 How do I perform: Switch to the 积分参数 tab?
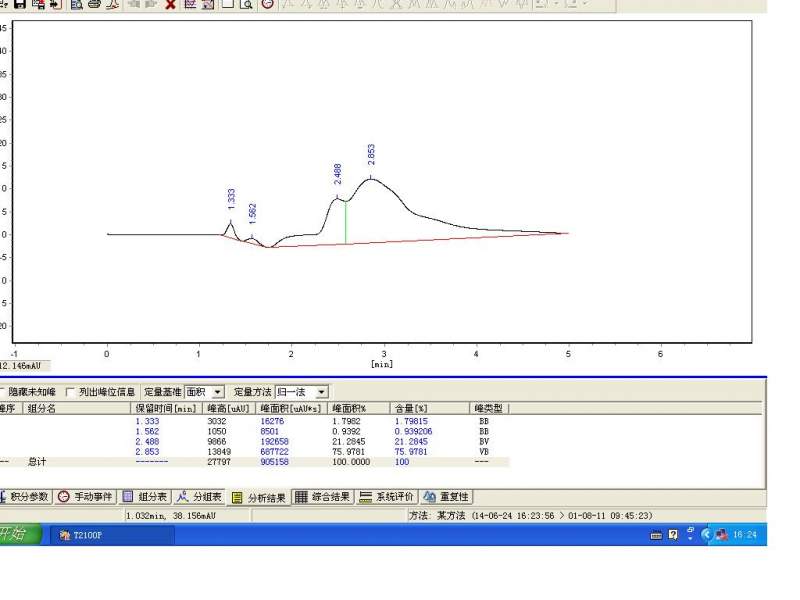pyautogui.click(x=24, y=496)
